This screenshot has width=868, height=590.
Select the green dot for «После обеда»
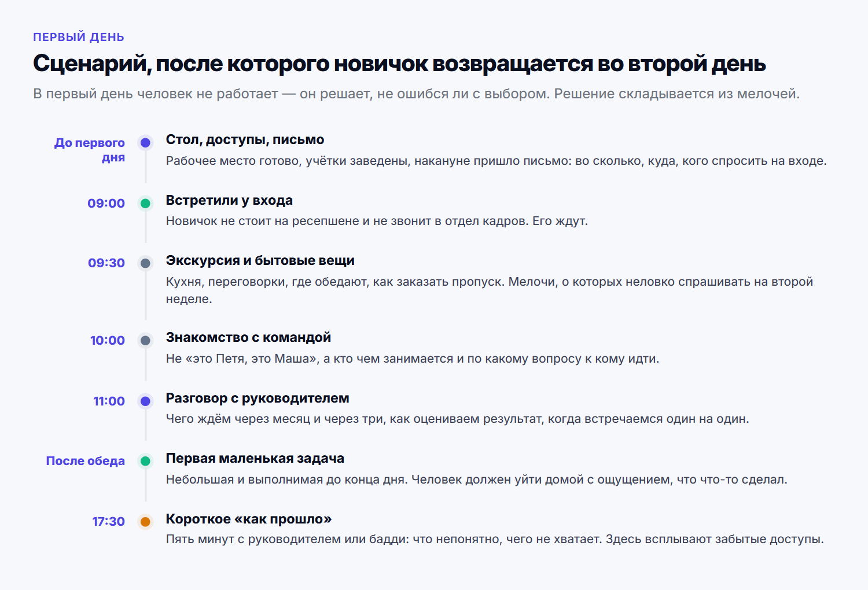(145, 461)
